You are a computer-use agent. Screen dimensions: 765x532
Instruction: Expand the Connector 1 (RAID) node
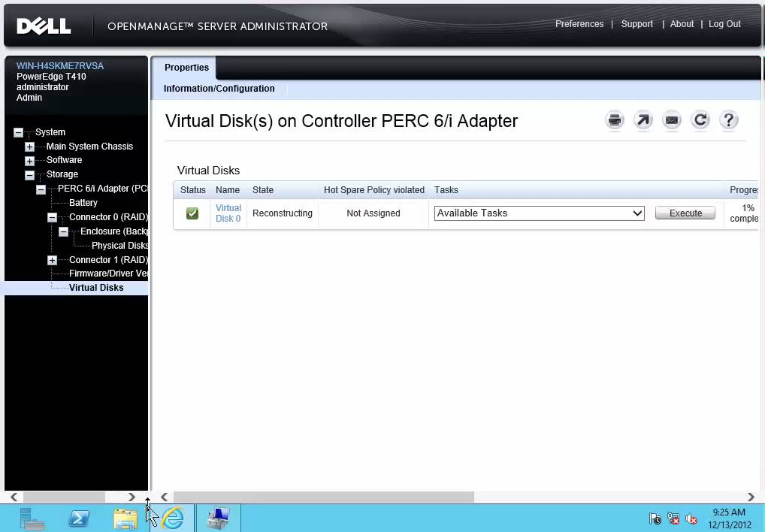[52, 261]
